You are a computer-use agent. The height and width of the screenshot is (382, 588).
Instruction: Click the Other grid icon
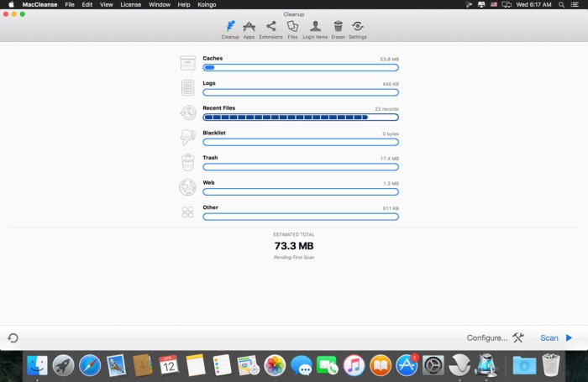(187, 212)
